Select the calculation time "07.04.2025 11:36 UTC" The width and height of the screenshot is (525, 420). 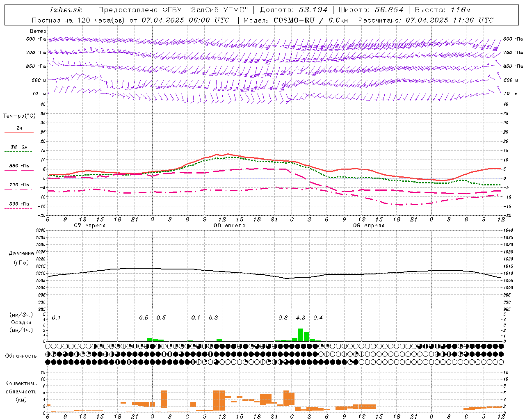click(x=450, y=20)
